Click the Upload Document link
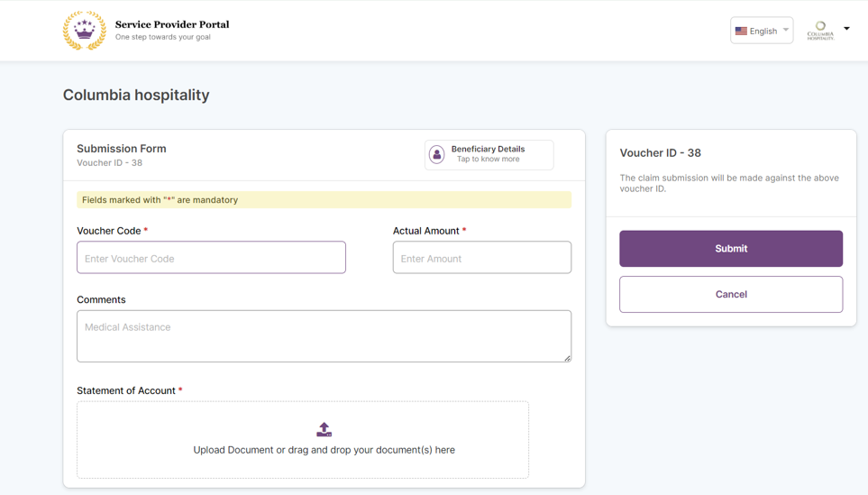The width and height of the screenshot is (868, 495). pos(233,450)
